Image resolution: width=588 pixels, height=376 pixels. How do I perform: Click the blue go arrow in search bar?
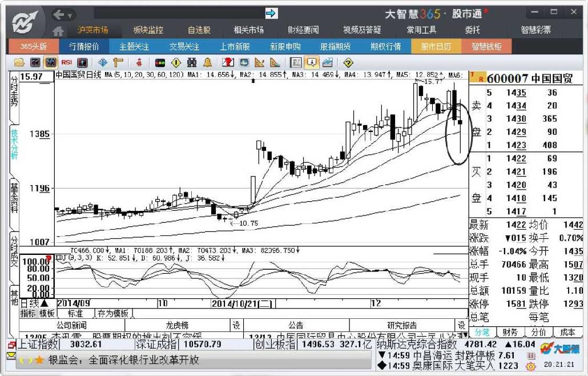click(271, 14)
